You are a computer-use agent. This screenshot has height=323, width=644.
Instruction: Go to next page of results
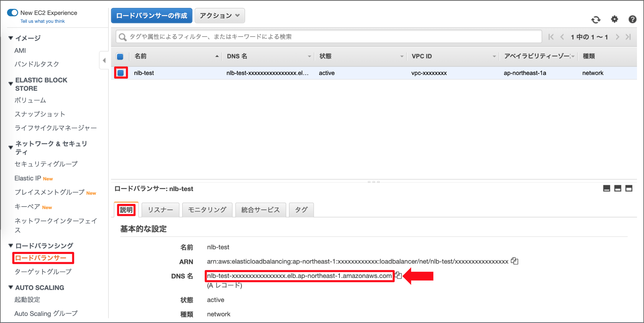click(x=617, y=37)
